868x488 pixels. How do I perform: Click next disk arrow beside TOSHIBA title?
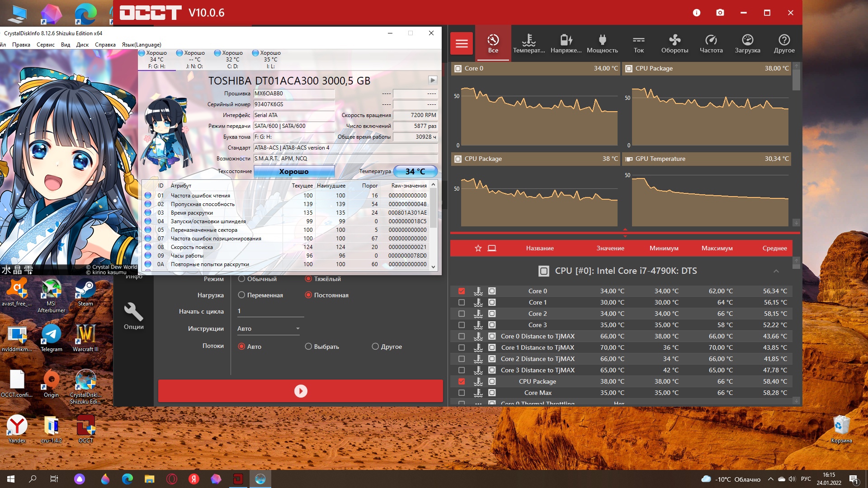(x=433, y=80)
